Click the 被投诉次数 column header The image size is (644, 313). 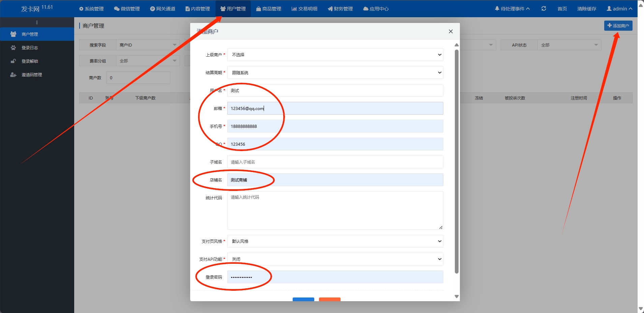515,98
